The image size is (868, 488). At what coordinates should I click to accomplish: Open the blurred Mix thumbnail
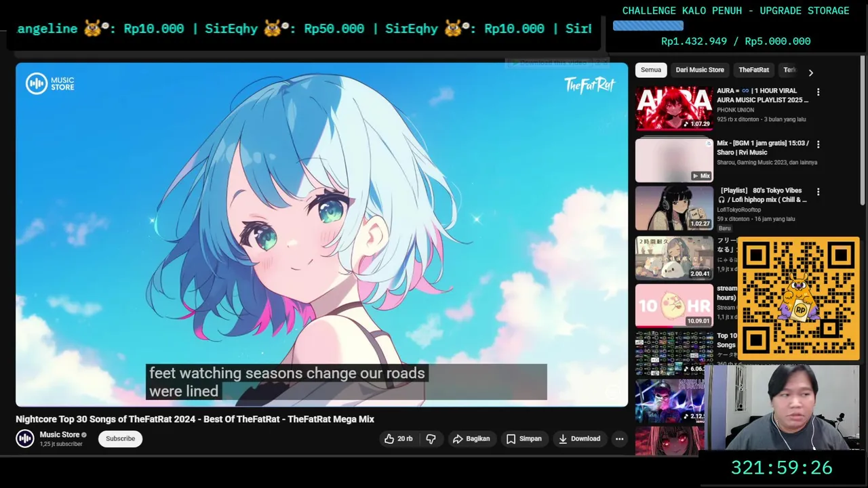pyautogui.click(x=674, y=160)
